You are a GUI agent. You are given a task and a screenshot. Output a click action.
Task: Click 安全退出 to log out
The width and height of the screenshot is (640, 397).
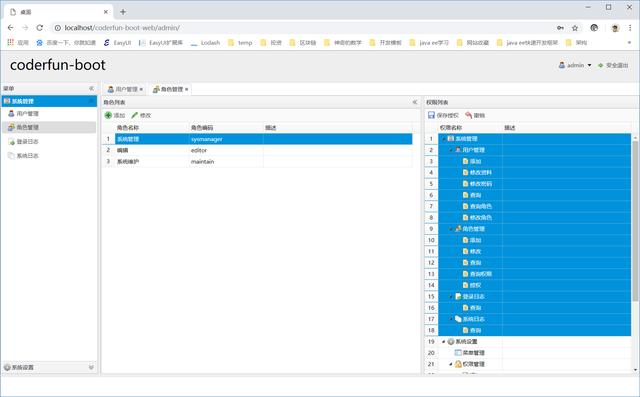[x=613, y=65]
